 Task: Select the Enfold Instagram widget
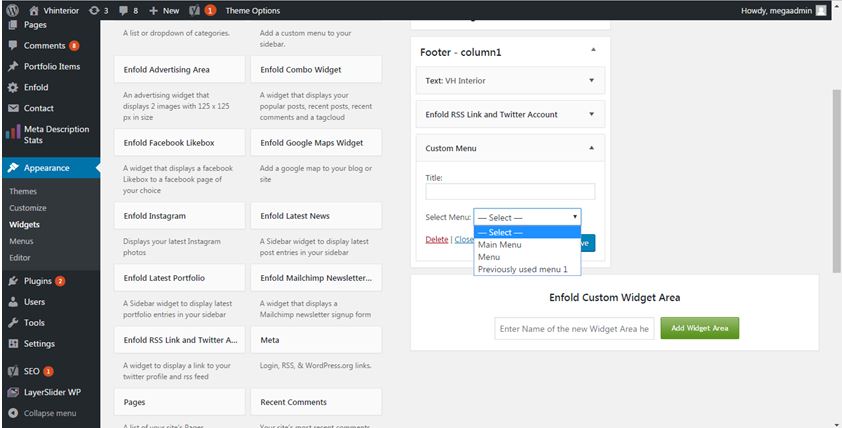tap(179, 216)
